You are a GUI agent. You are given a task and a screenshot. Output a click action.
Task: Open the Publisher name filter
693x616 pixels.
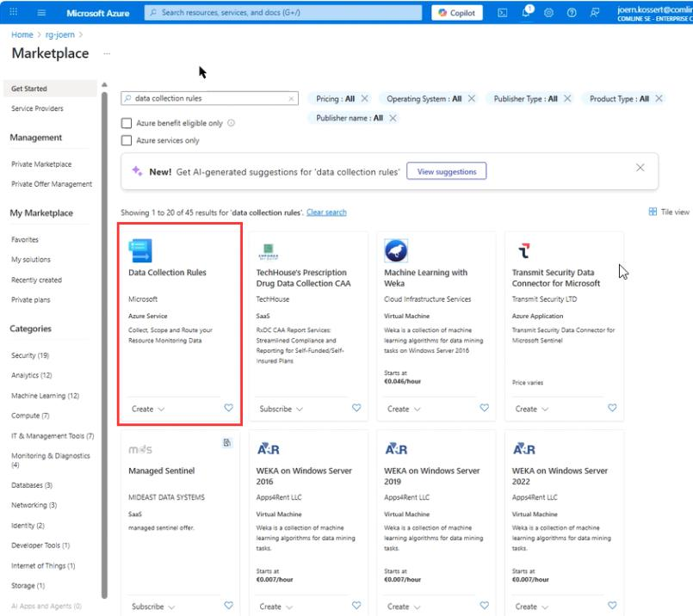click(350, 118)
